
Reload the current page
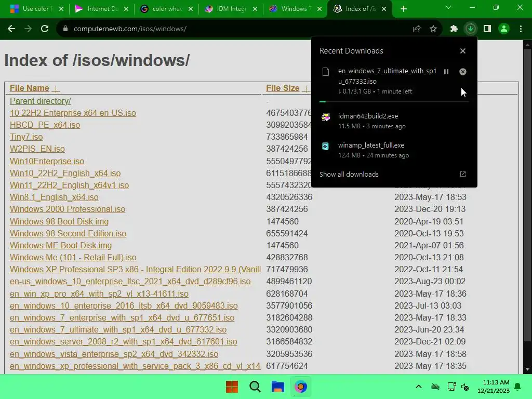pyautogui.click(x=45, y=29)
